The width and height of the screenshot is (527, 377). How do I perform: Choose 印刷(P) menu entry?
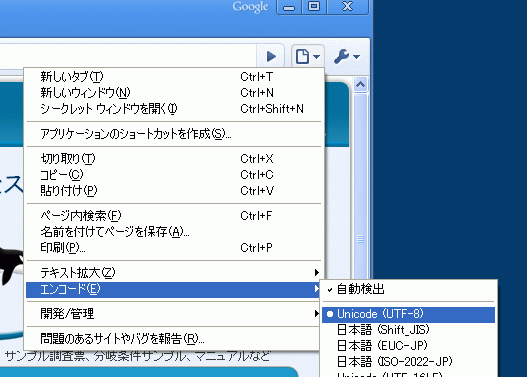(174, 248)
